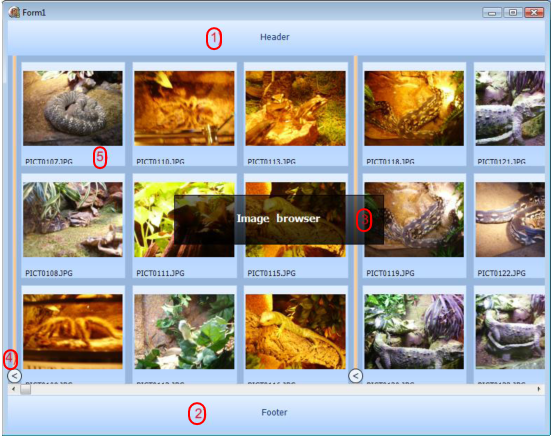The image size is (552, 438).
Task: Click the horizontal scrollbar left arrow
Action: 13,389
